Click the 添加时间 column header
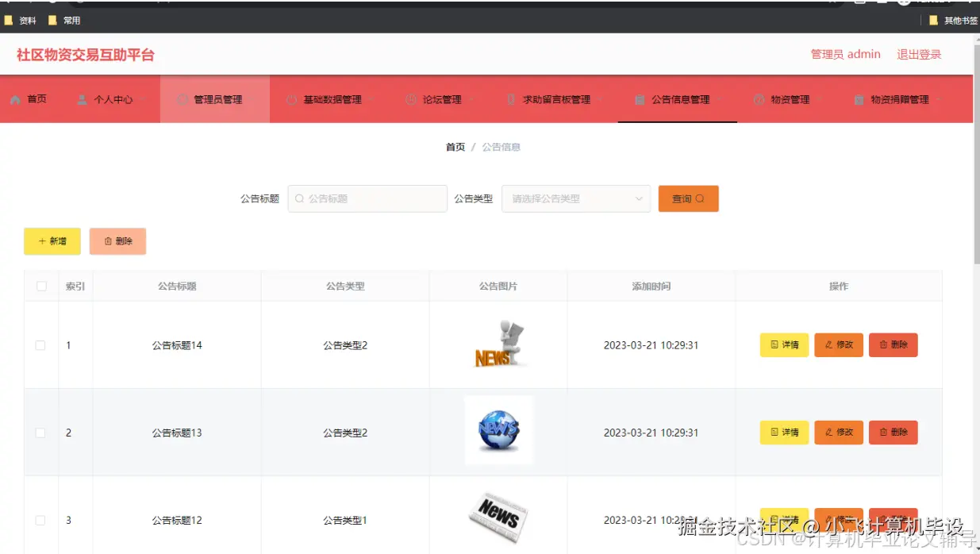Screen dimensions: 980x554 (x=651, y=287)
